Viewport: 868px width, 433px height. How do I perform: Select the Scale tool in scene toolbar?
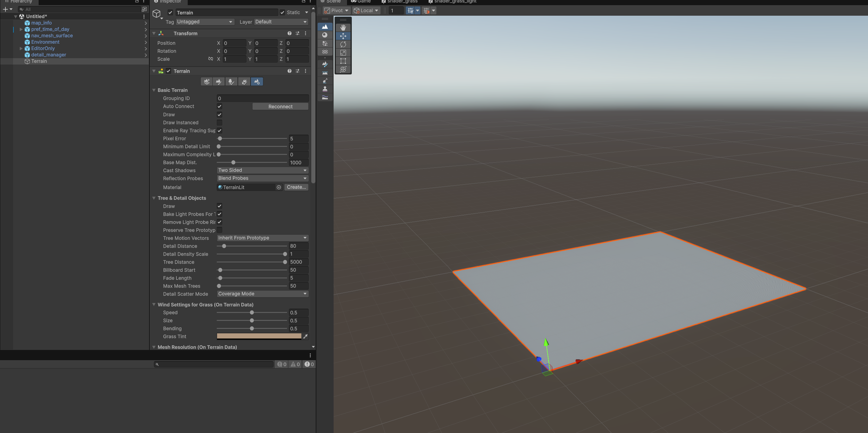[343, 53]
